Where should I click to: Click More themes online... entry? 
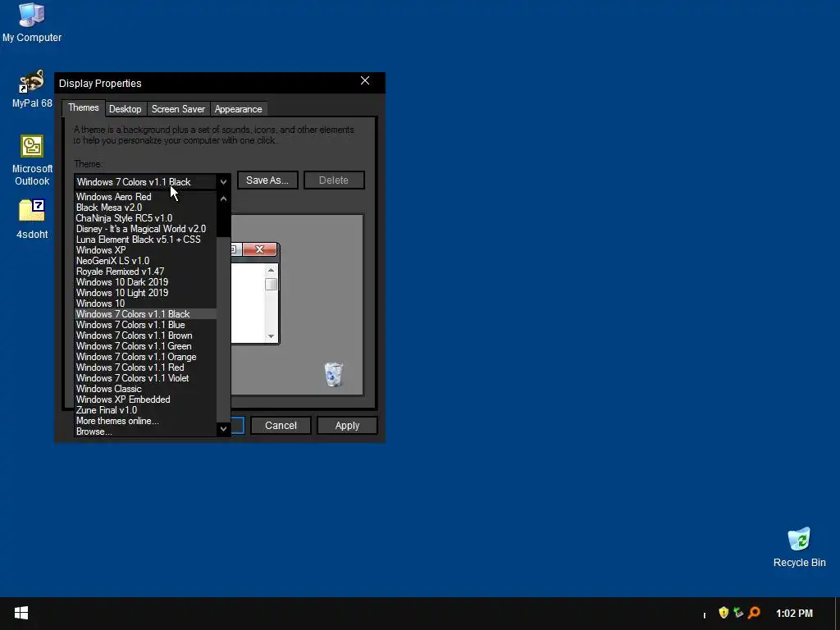tap(145, 421)
